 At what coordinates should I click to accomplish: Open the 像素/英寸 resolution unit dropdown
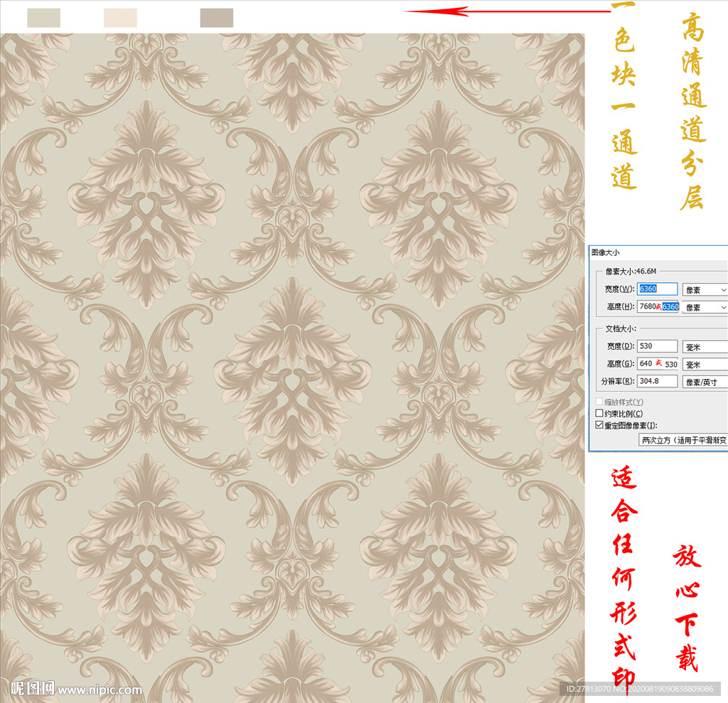pyautogui.click(x=705, y=382)
